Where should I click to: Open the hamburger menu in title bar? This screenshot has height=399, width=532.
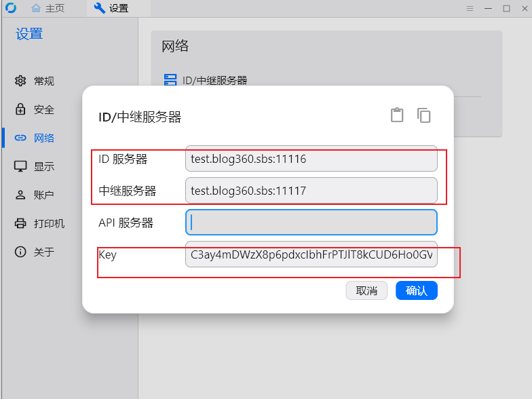point(470,8)
